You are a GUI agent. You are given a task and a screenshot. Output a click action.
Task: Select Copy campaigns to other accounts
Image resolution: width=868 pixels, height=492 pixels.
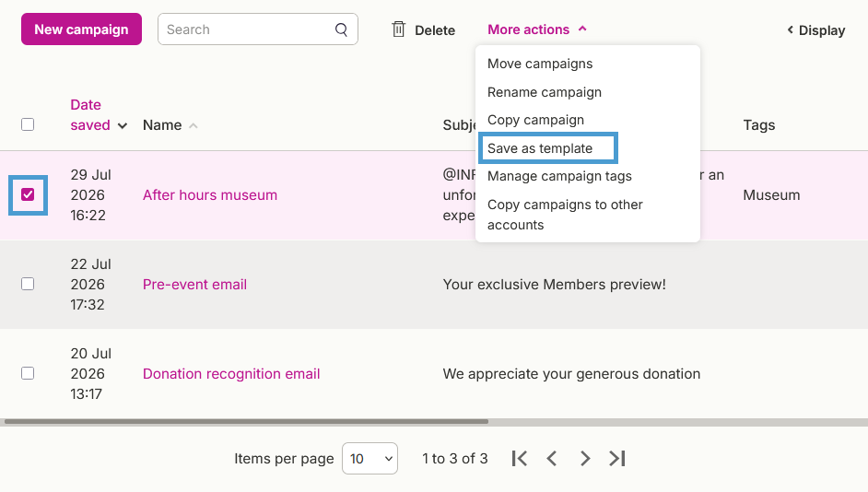(565, 215)
